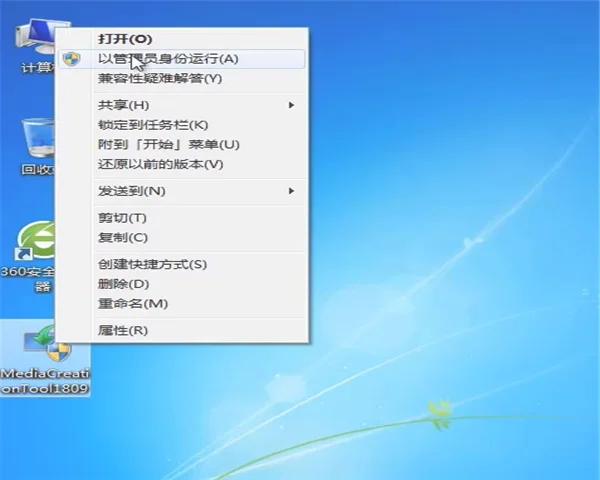600x480 pixels.
Task: Click the UAC shield icon in context menu
Action: point(71,59)
